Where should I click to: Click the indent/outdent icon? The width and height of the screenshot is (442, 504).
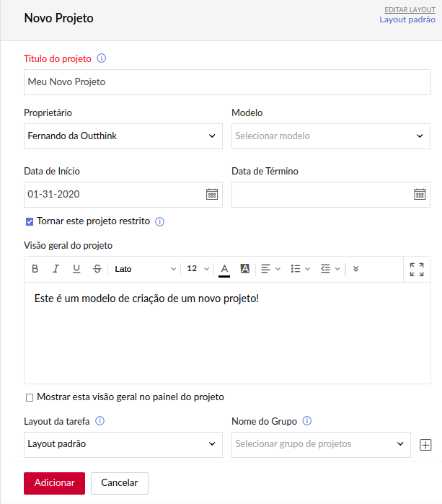point(325,269)
